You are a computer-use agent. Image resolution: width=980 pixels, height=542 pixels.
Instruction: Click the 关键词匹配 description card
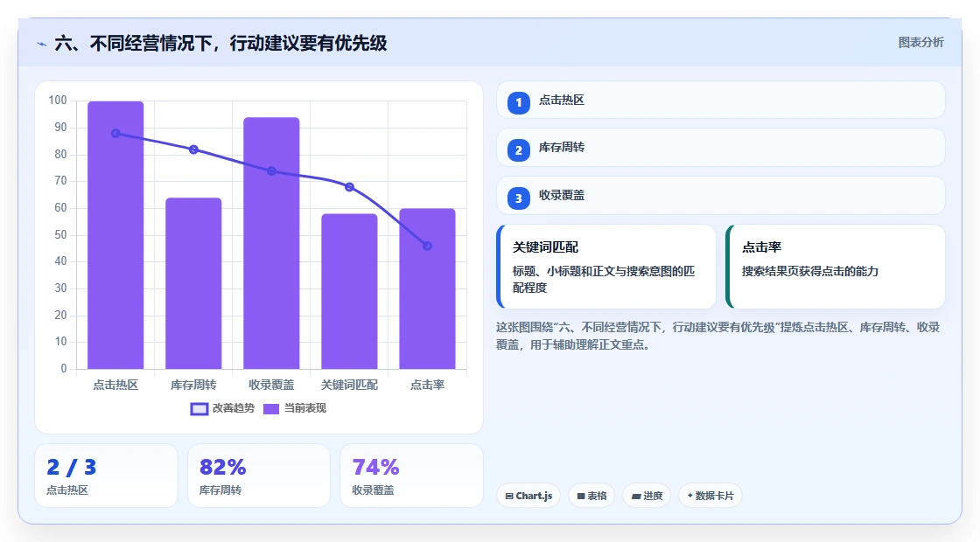click(x=606, y=267)
